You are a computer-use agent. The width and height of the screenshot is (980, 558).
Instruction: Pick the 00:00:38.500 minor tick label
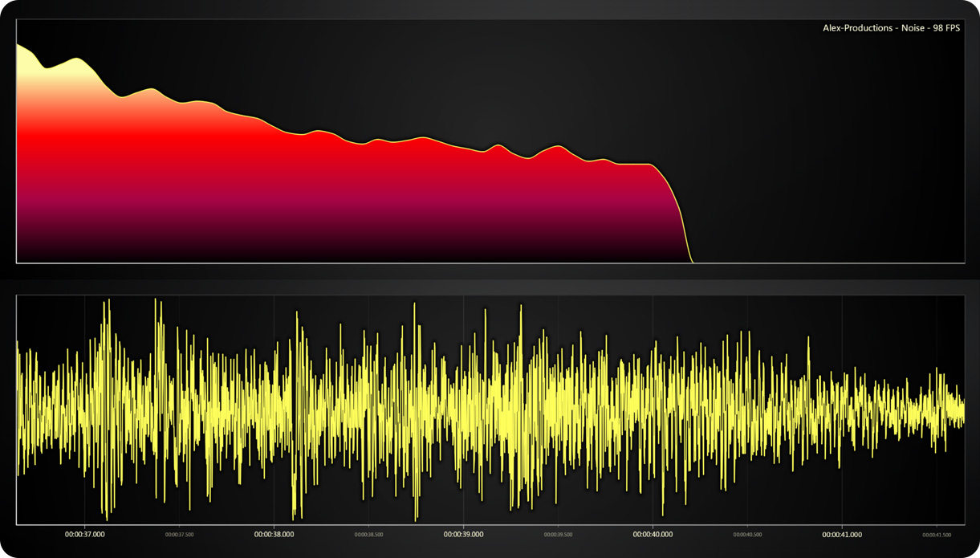[368, 534]
